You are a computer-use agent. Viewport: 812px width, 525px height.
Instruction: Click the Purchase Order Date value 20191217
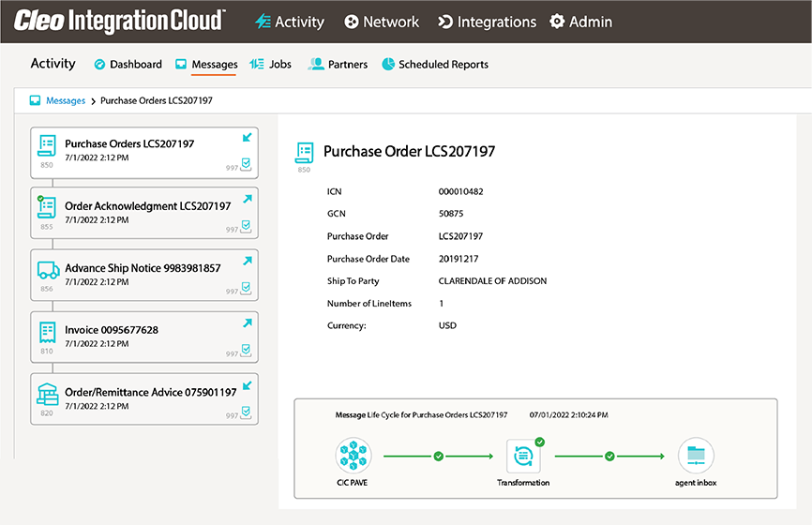459,259
